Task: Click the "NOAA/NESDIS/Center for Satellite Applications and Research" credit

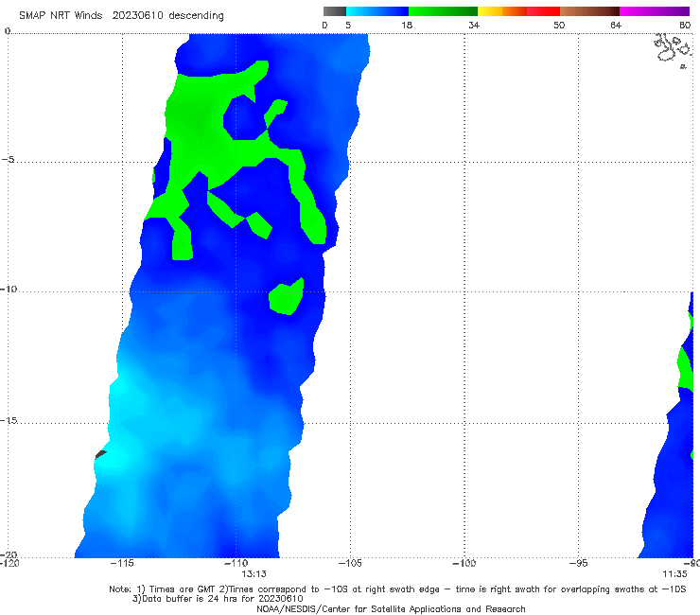Action: click(391, 609)
